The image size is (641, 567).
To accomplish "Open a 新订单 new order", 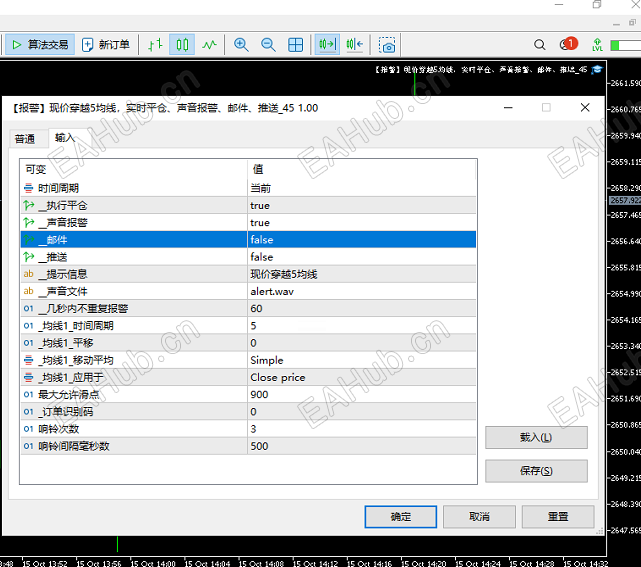I will click(106, 44).
